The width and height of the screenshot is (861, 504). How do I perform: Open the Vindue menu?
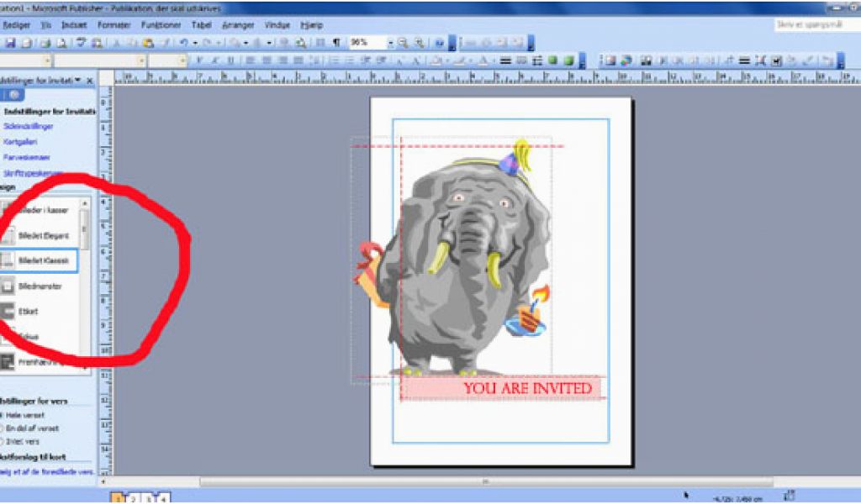[277, 25]
